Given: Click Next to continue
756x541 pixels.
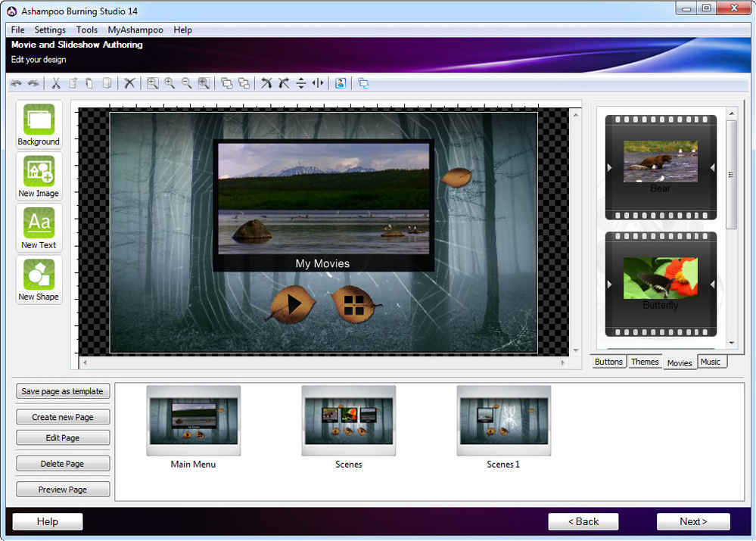Looking at the screenshot, I should point(693,521).
